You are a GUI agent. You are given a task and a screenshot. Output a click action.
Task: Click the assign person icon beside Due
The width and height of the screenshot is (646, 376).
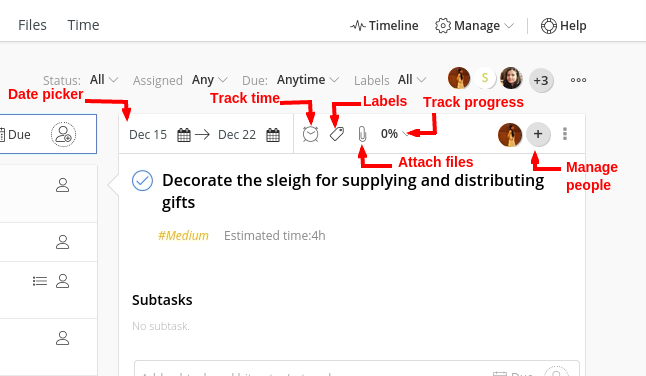tap(63, 134)
